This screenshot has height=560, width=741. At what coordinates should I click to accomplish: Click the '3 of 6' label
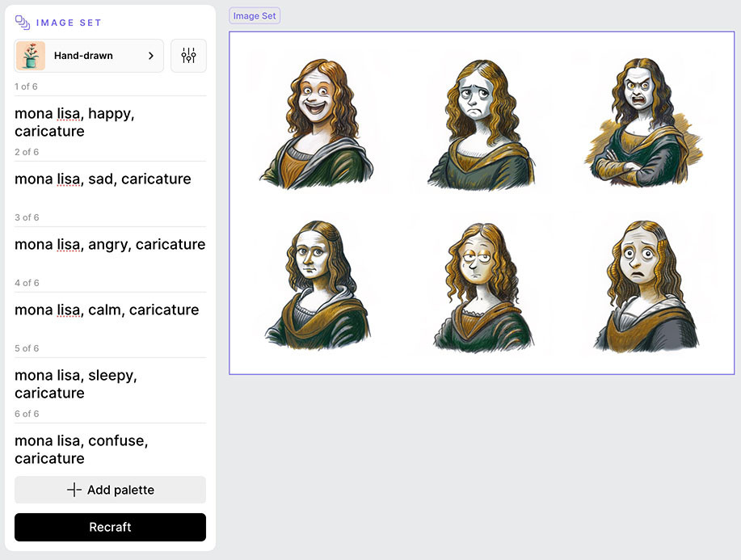[27, 217]
